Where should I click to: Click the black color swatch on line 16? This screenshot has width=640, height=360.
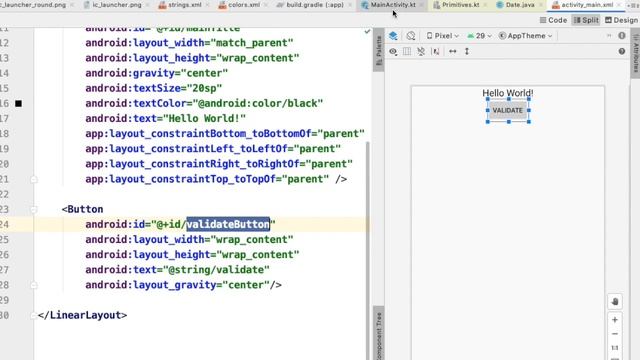[18, 104]
